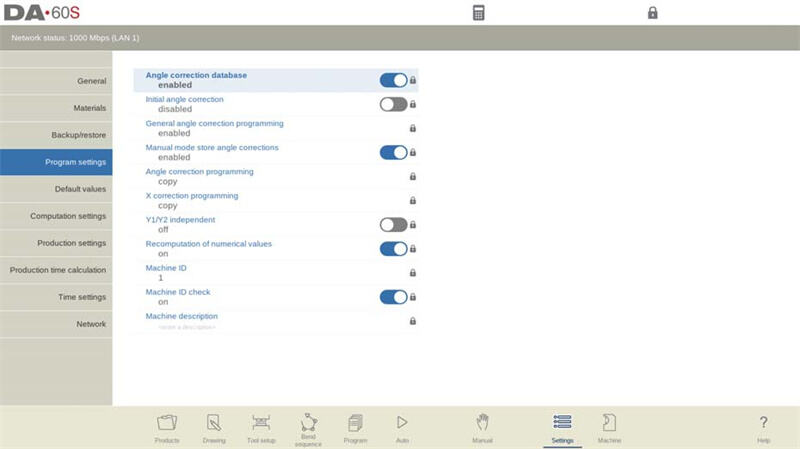Open the calculator icon in top bar

coord(479,13)
